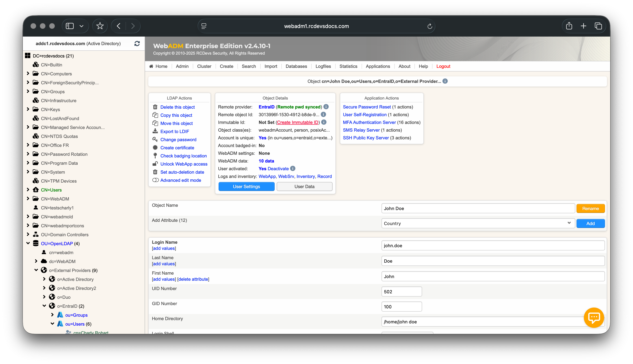Open the Add Attribute Country dropdown

478,223
